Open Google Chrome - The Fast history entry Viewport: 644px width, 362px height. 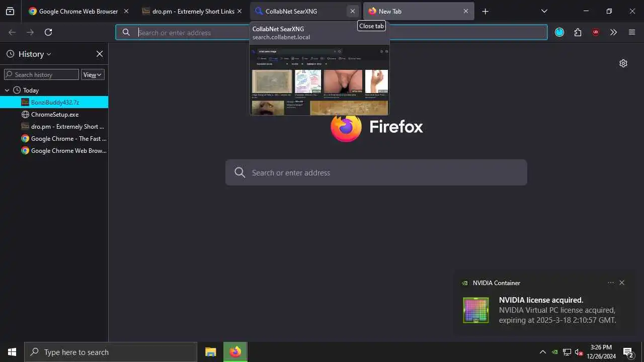pyautogui.click(x=54, y=138)
